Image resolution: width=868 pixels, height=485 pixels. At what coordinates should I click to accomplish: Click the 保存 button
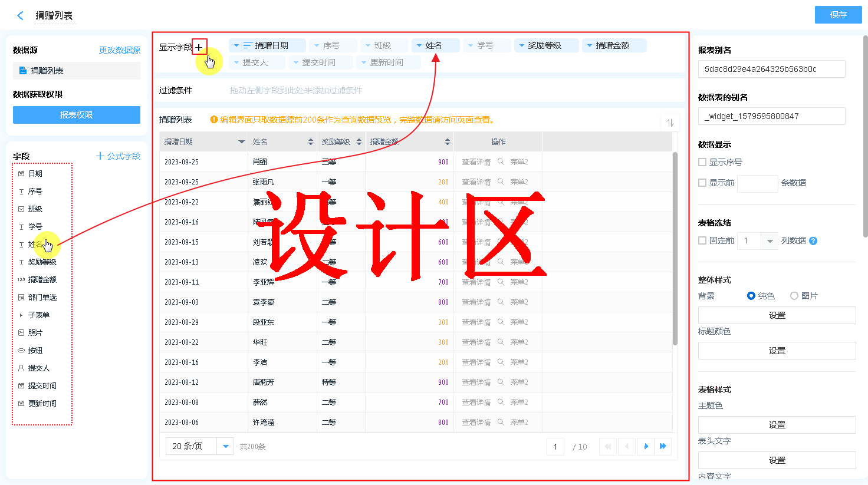click(838, 15)
